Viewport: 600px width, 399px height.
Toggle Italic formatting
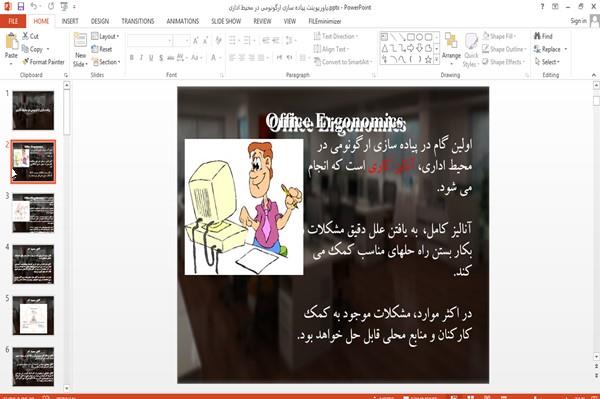click(141, 58)
